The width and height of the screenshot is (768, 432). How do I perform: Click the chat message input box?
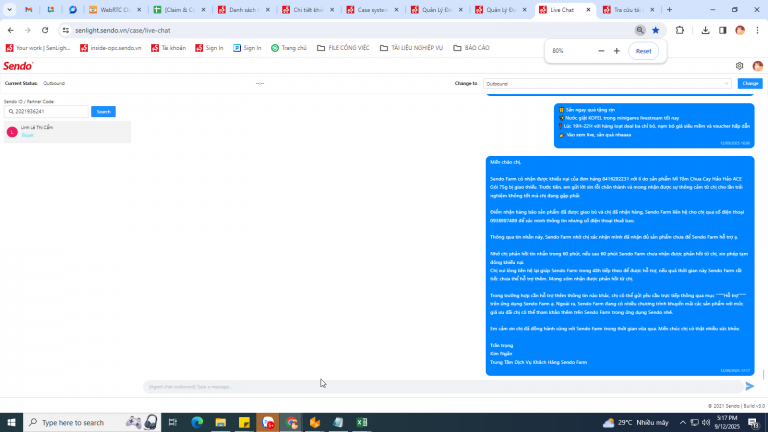pyautogui.click(x=443, y=386)
